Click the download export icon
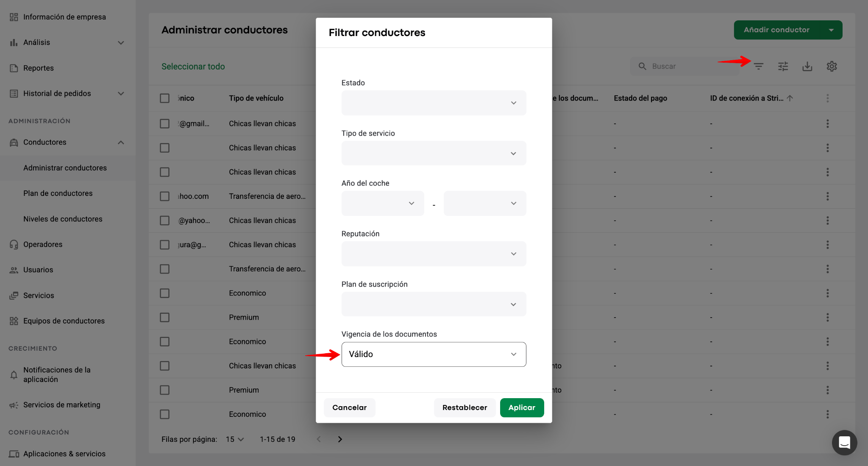The width and height of the screenshot is (868, 466). pyautogui.click(x=807, y=67)
